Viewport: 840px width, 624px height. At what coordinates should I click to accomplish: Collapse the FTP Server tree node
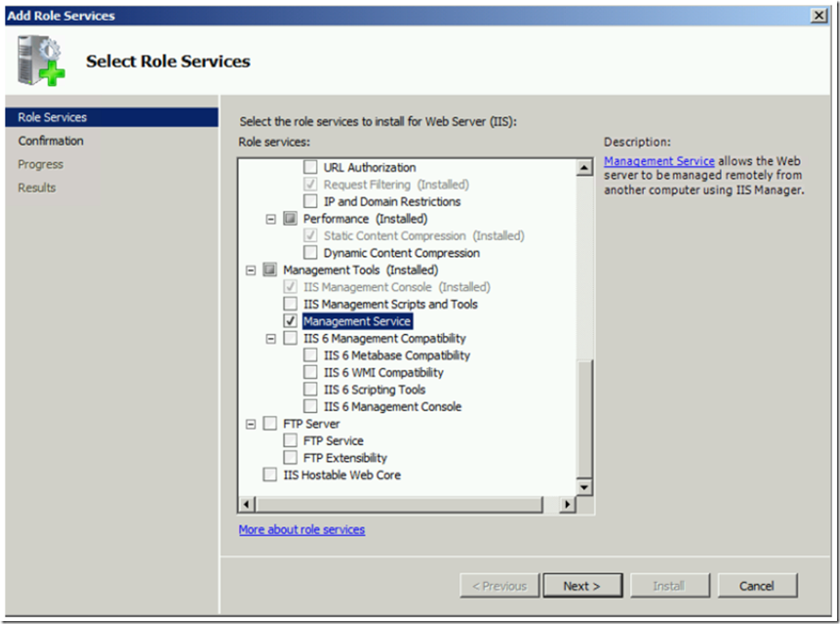(251, 424)
